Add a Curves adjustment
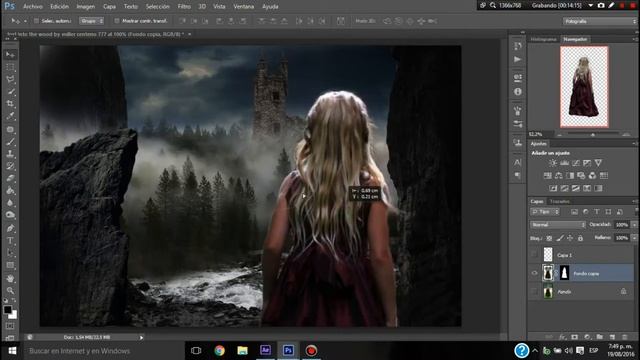The image size is (640, 360). 576,163
